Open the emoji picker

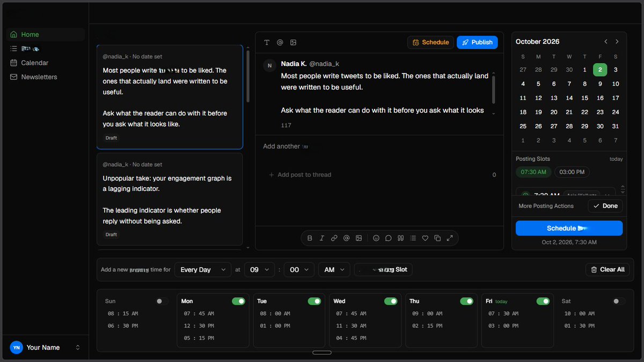point(376,238)
